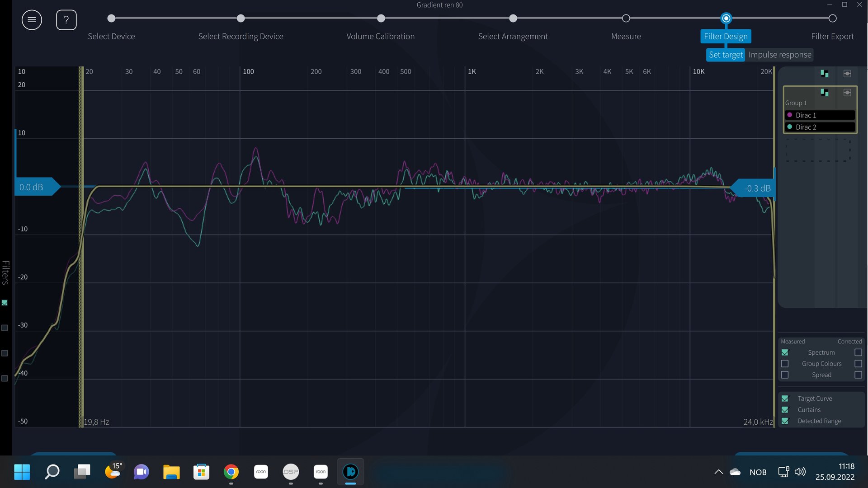Enable Measured Spread checkbox

point(785,375)
